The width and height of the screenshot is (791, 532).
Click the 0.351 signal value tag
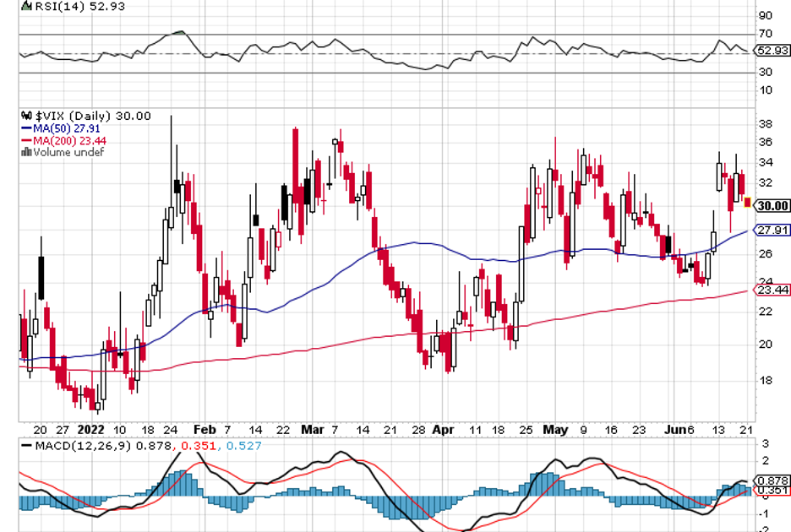772,491
